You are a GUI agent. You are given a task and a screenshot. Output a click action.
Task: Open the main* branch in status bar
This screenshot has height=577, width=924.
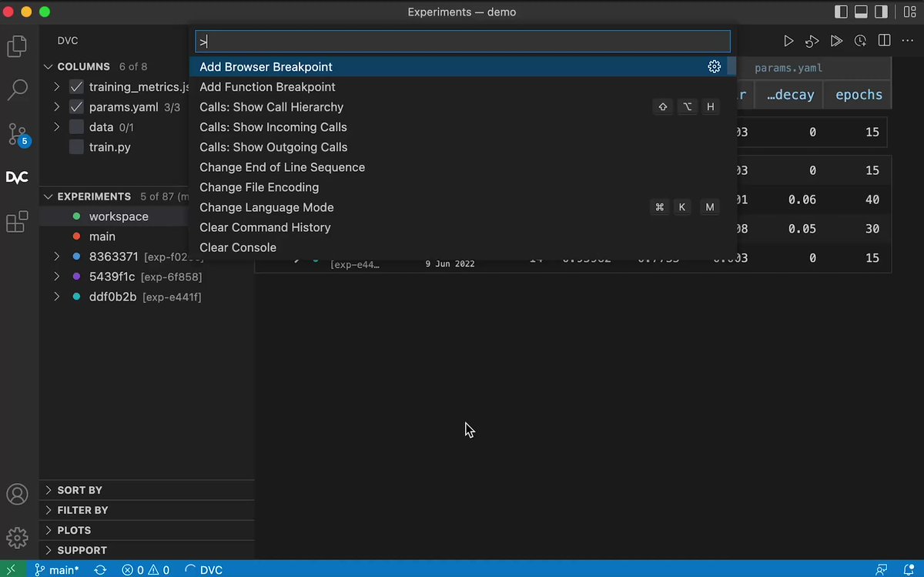[x=57, y=570]
